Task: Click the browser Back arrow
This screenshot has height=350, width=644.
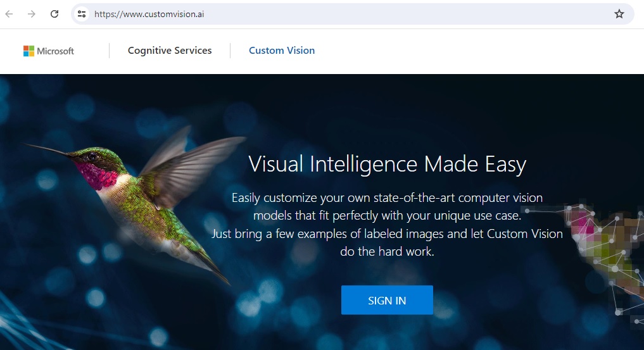Action: [9, 14]
